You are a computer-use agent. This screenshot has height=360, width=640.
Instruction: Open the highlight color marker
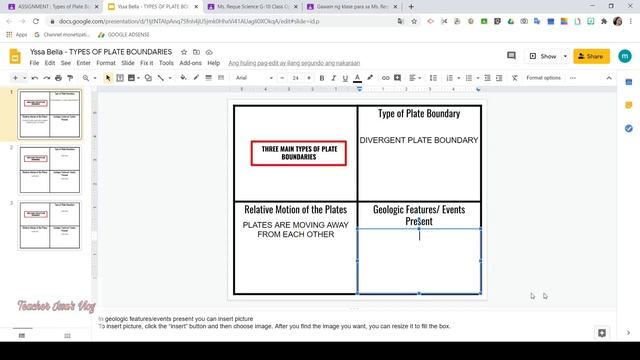click(x=370, y=78)
